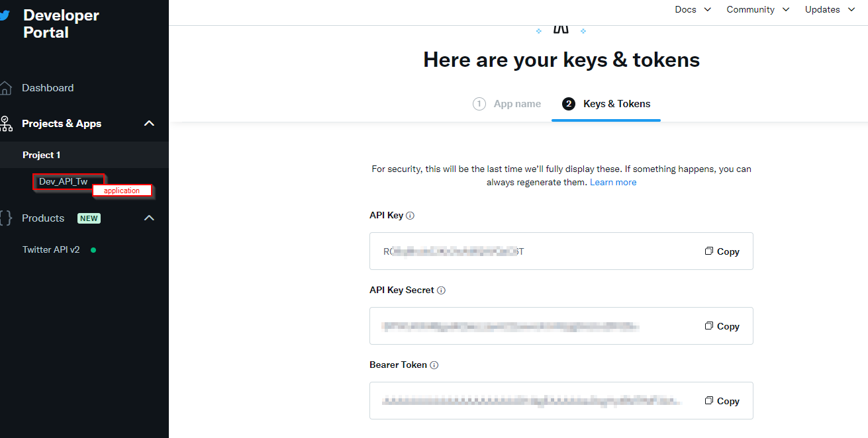Click step 1 circle labeled App name

(x=479, y=104)
